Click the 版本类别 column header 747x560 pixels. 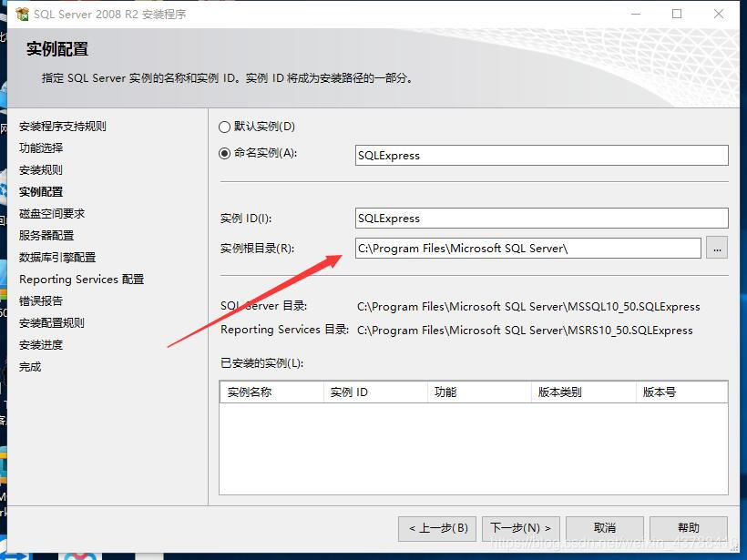tap(584, 392)
